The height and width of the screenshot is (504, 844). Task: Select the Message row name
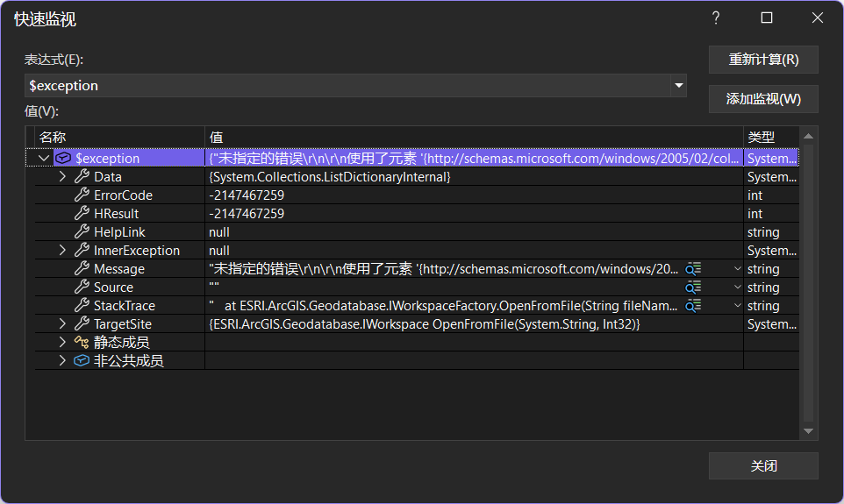119,268
